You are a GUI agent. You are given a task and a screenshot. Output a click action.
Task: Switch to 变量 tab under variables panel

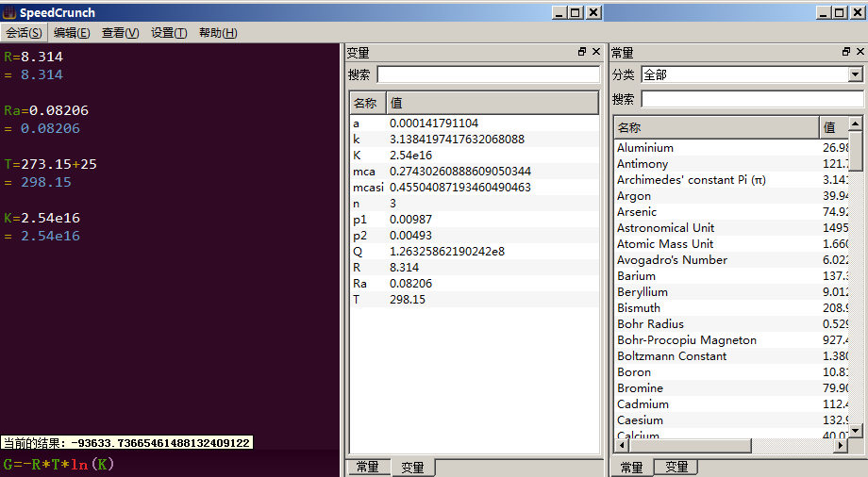(x=412, y=468)
